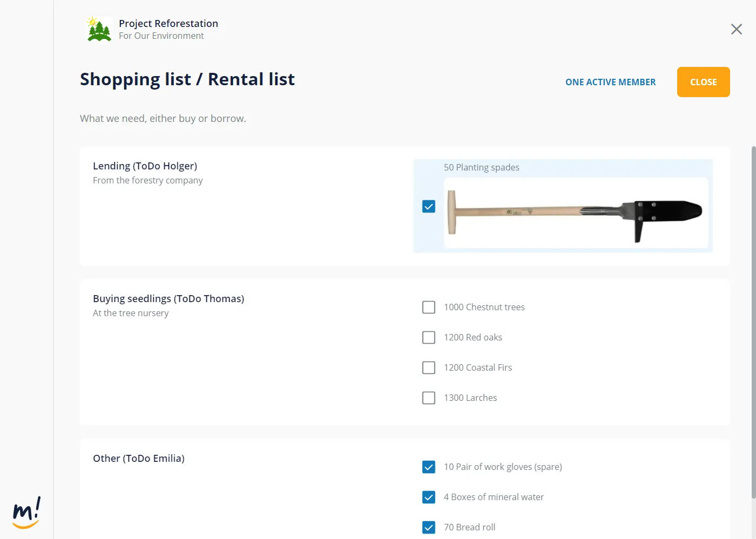Viewport: 756px width, 539px height.
Task: Click the 10 Pair of work gloves label
Action: [503, 467]
